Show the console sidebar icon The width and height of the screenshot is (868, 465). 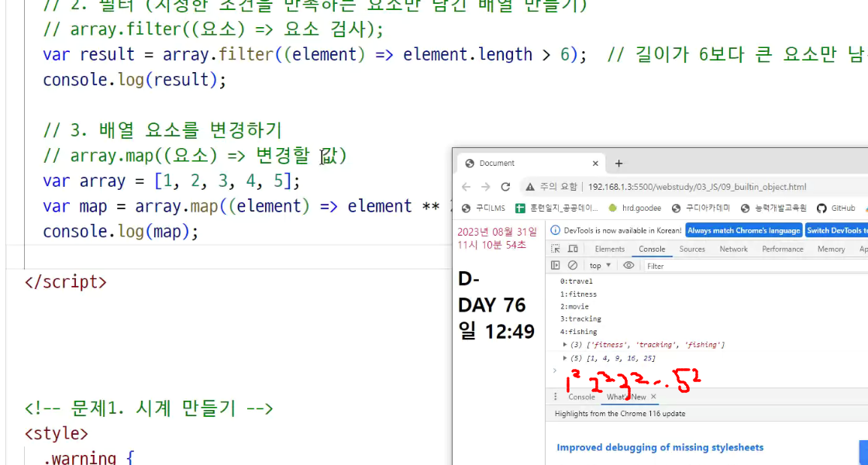pyautogui.click(x=555, y=266)
